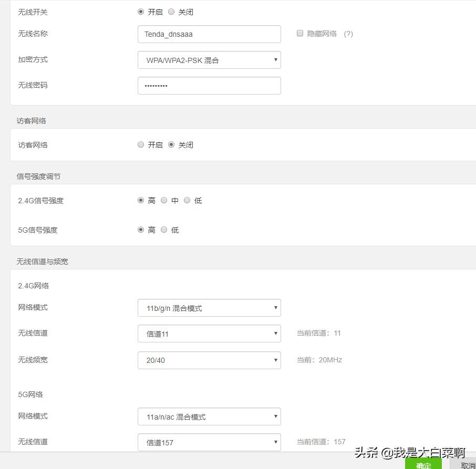Screen dimensions: 476x469
Task: Open the 20/40 bandwidth dropdown
Action: [209, 360]
